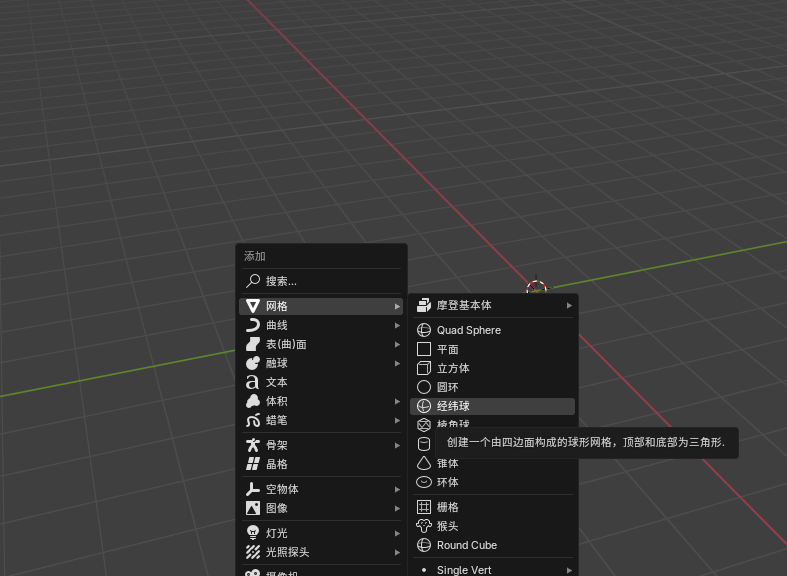This screenshot has width=787, height=576.
Task: Click the 棱角球 ico sphere icon
Action: (x=424, y=425)
